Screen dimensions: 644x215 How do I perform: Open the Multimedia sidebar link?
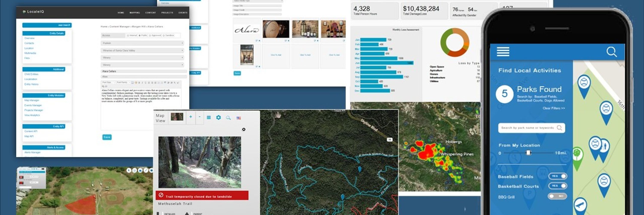[30, 53]
